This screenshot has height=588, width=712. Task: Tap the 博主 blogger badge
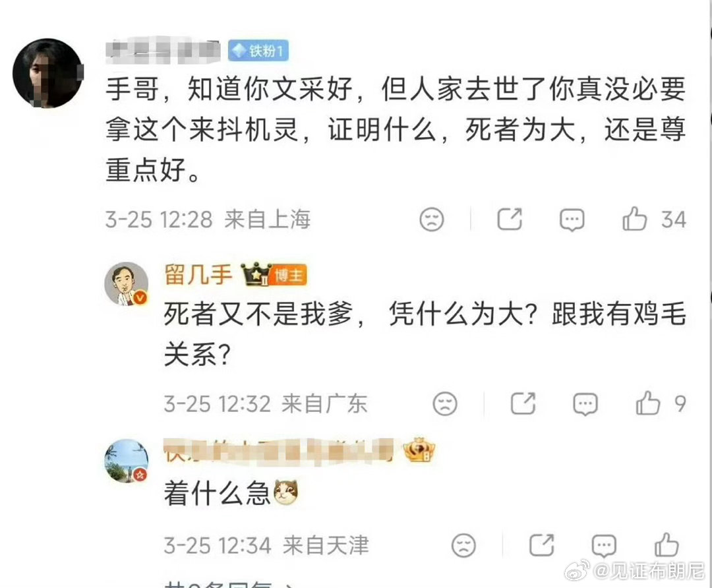(288, 276)
